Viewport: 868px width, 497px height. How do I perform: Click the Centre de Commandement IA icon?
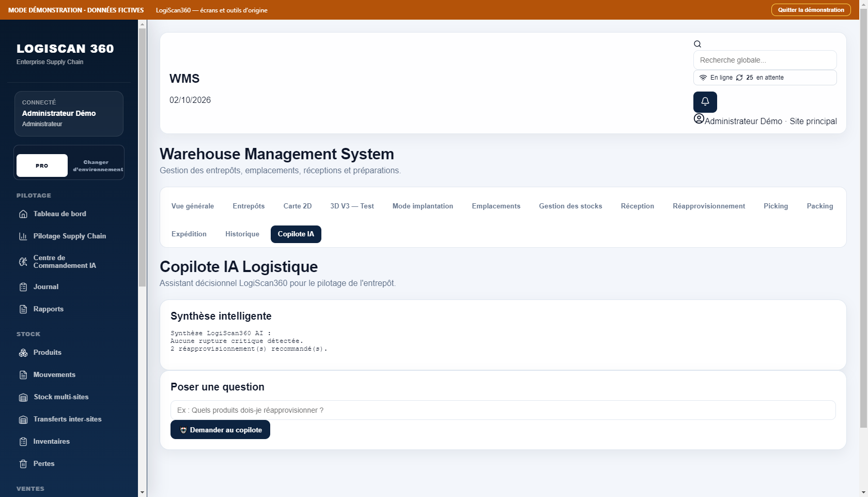pos(23,262)
